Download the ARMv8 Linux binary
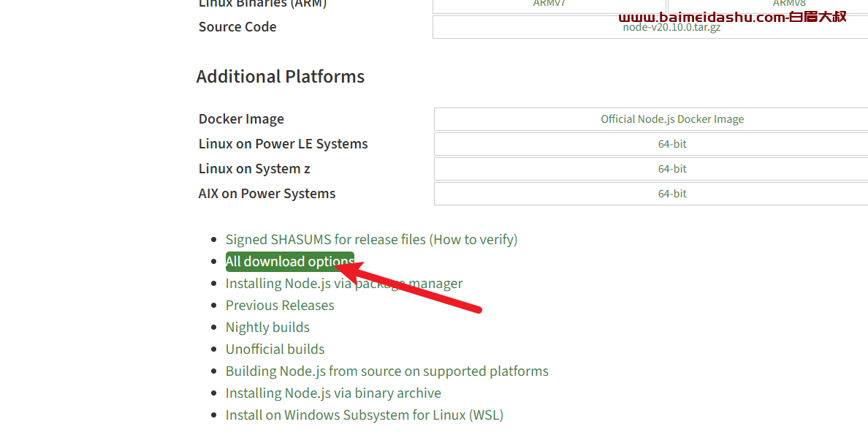This screenshot has width=868, height=446. pyautogui.click(x=789, y=4)
